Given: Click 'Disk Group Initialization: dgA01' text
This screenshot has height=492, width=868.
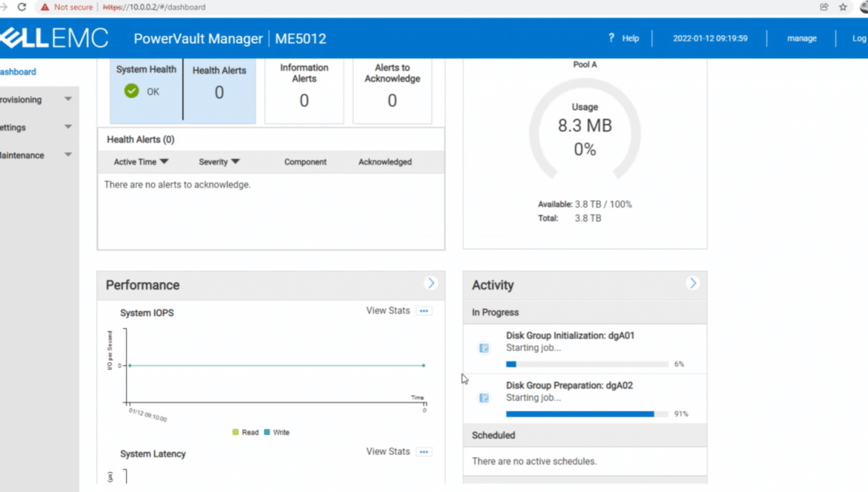Looking at the screenshot, I should (x=571, y=335).
